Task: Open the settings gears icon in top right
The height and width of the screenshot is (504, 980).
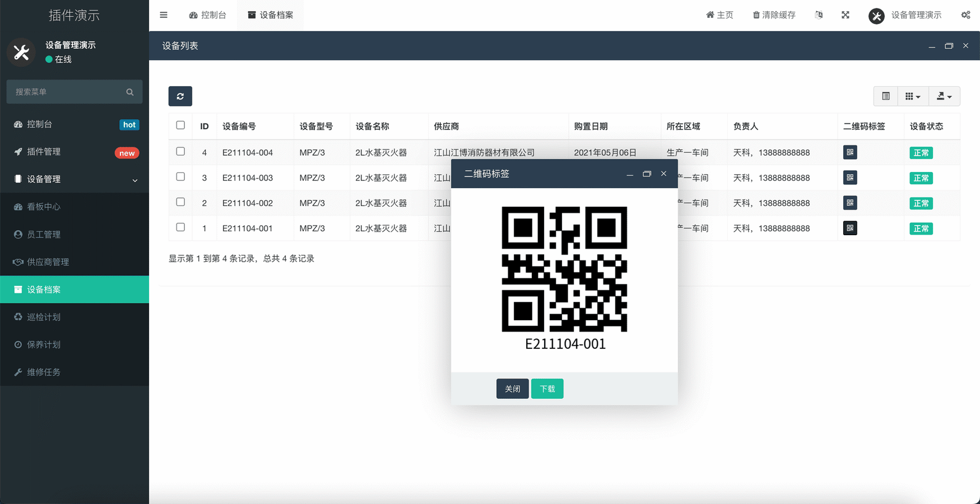Action: click(965, 15)
